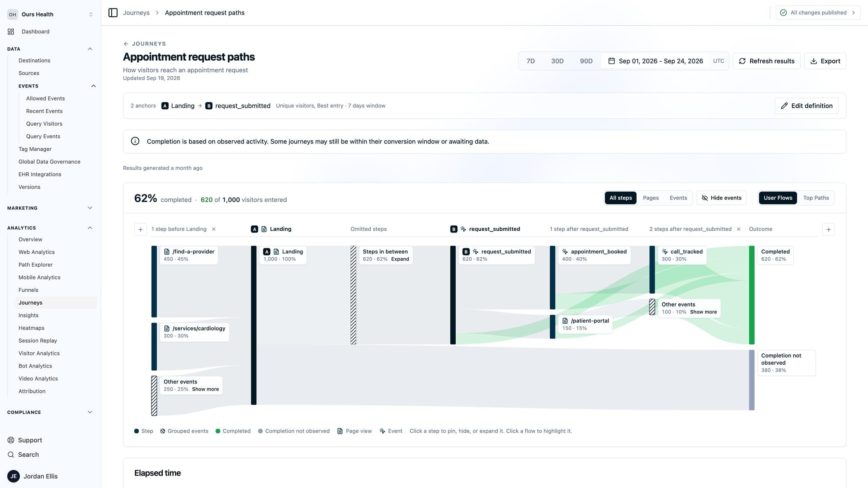
Task: Collapse the ANALYTICS section chevron
Action: [90, 228]
